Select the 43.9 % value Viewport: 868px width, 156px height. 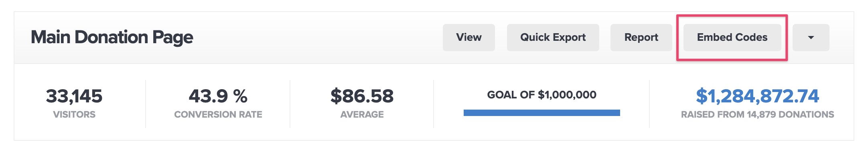coord(218,96)
